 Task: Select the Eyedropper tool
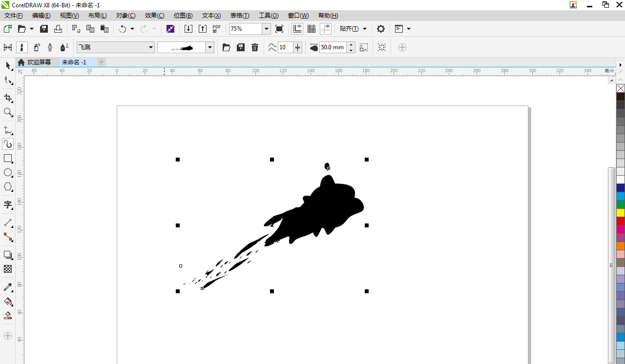[x=8, y=287]
